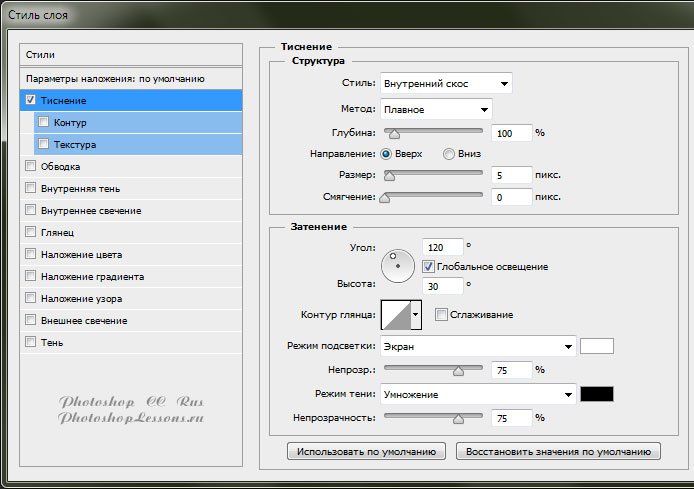Image resolution: width=694 pixels, height=489 pixels.
Task: Select the Стили item in list
Action: tap(131, 54)
